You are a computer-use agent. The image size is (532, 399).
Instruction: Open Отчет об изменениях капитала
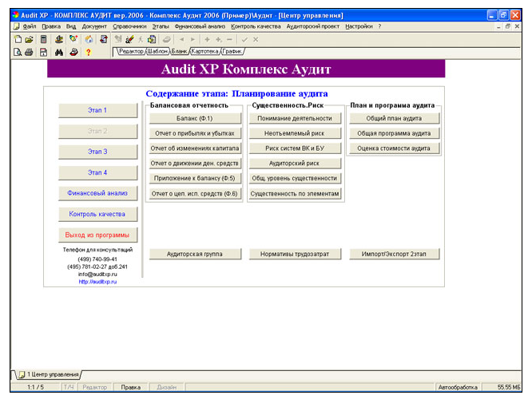[x=195, y=148]
